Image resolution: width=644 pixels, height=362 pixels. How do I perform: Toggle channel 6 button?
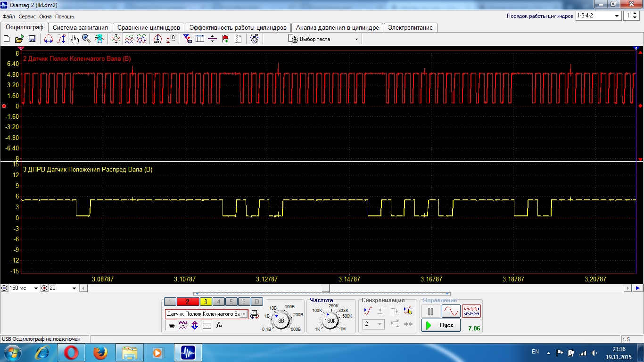[243, 302]
